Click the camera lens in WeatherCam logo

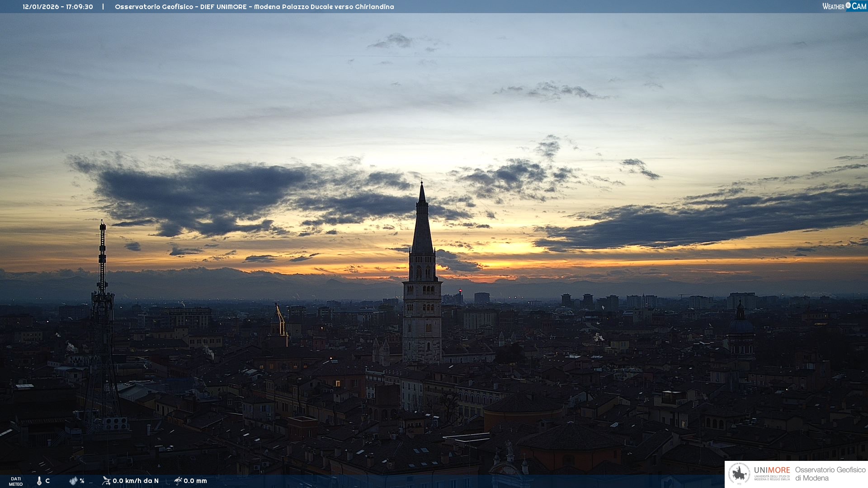[848, 5]
